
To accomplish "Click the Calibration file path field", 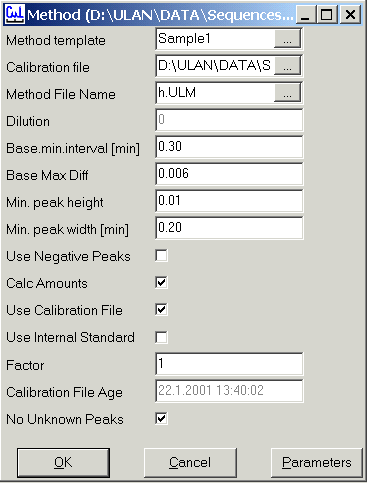I will coord(215,66).
